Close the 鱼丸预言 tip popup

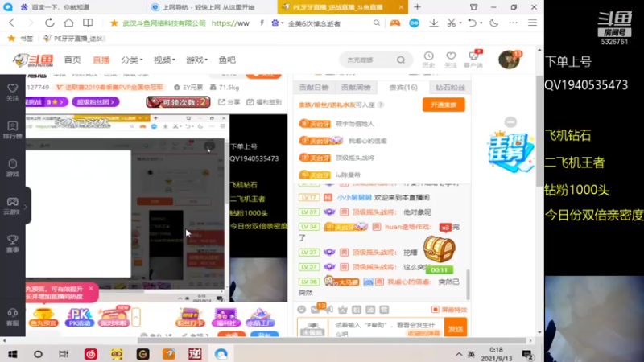click(x=91, y=289)
